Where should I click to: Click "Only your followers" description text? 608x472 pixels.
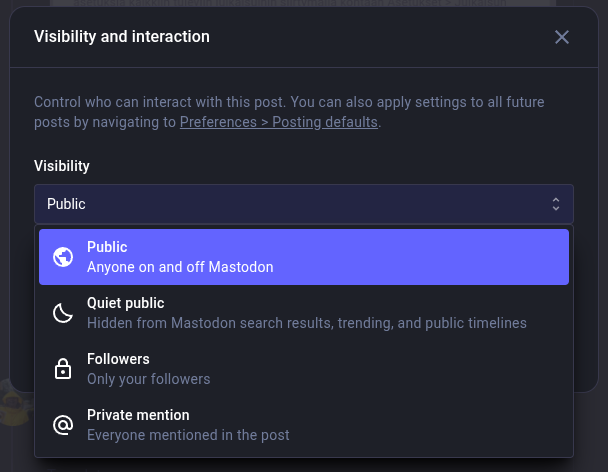(x=148, y=379)
